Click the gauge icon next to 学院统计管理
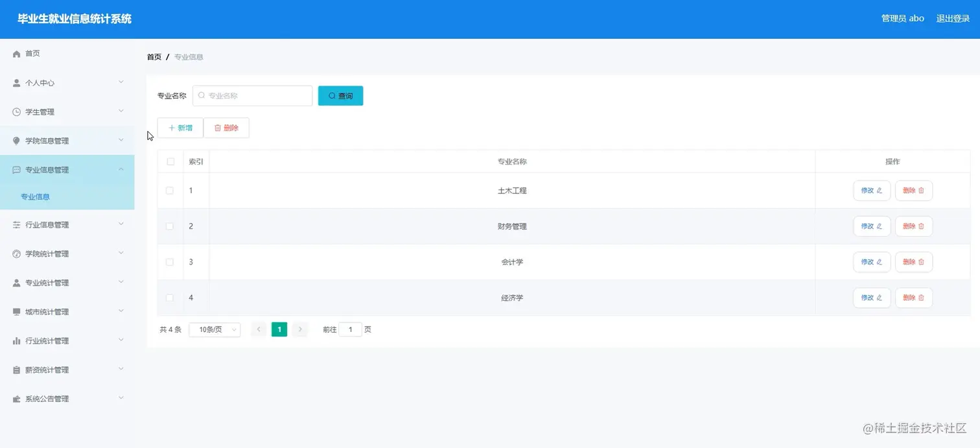The image size is (980, 448). 17,254
